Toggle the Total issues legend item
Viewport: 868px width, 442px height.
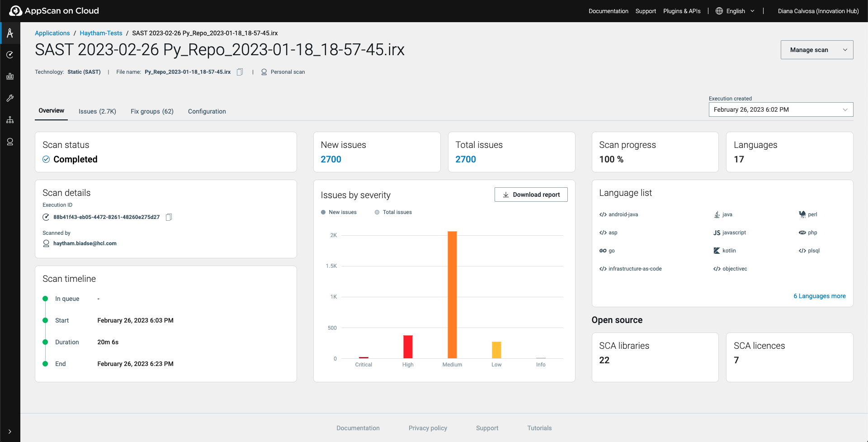[x=393, y=212]
